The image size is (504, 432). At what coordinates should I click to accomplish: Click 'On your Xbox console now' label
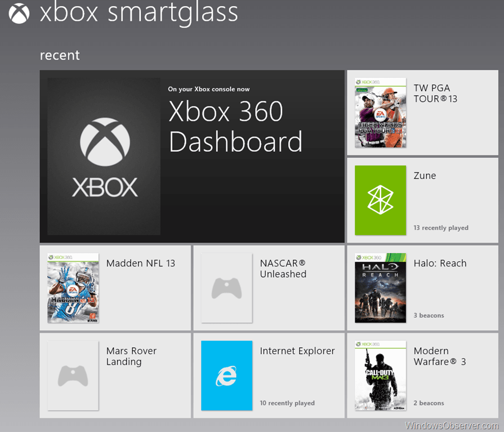[x=208, y=89]
